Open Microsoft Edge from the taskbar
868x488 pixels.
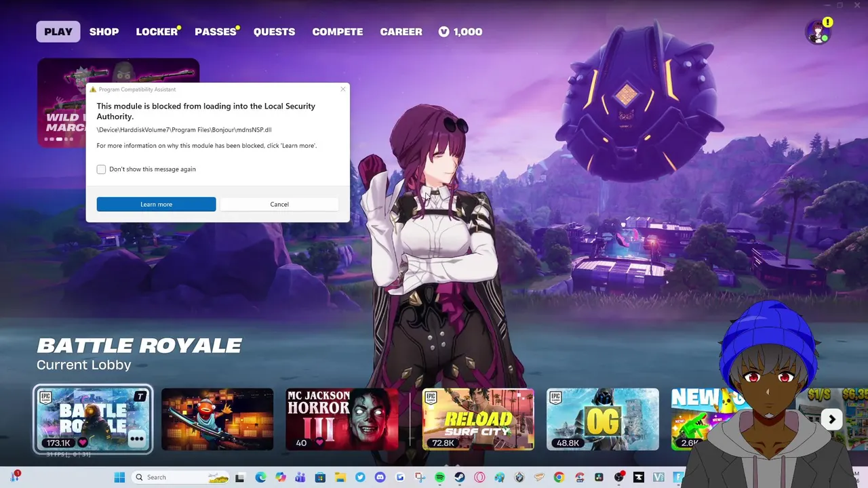260,477
